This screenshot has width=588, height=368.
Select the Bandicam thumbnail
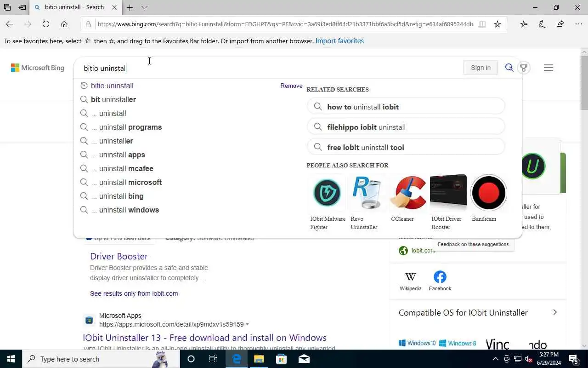point(489,192)
